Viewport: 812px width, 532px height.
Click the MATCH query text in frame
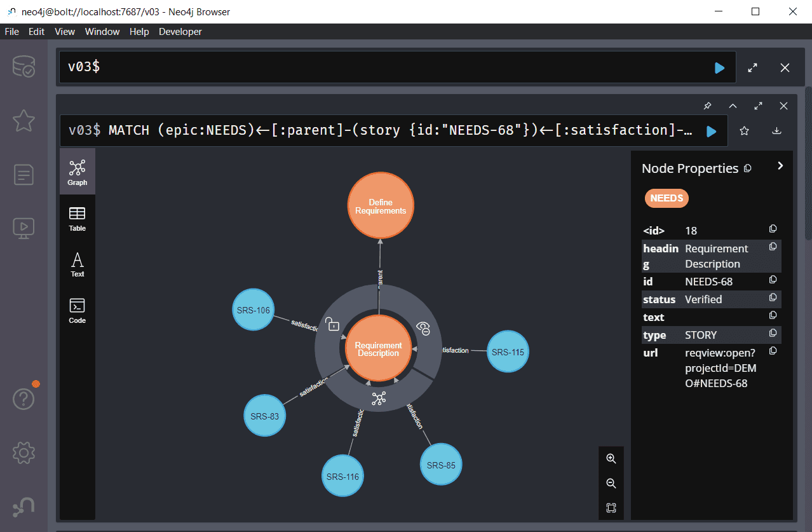[x=400, y=130]
